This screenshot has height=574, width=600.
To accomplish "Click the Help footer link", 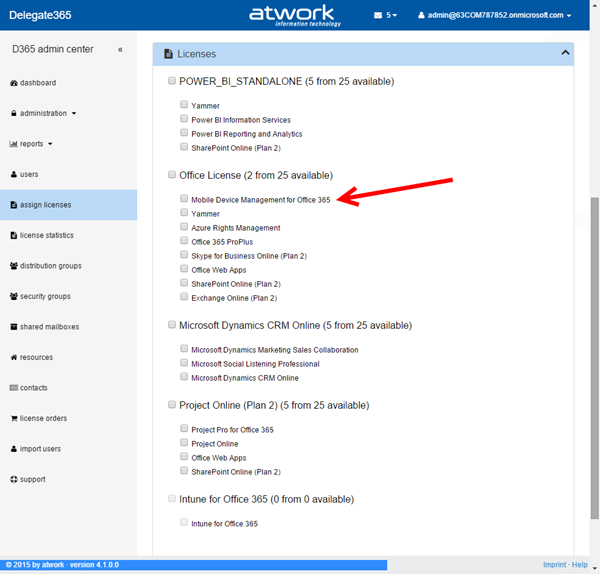I will click(x=580, y=565).
